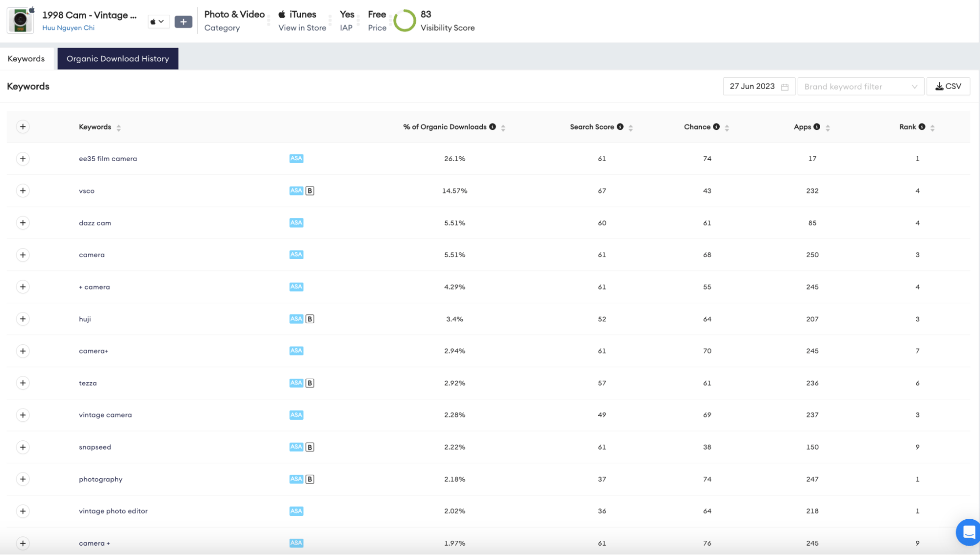
Task: Switch to the Keywords tab
Action: pyautogui.click(x=26, y=59)
